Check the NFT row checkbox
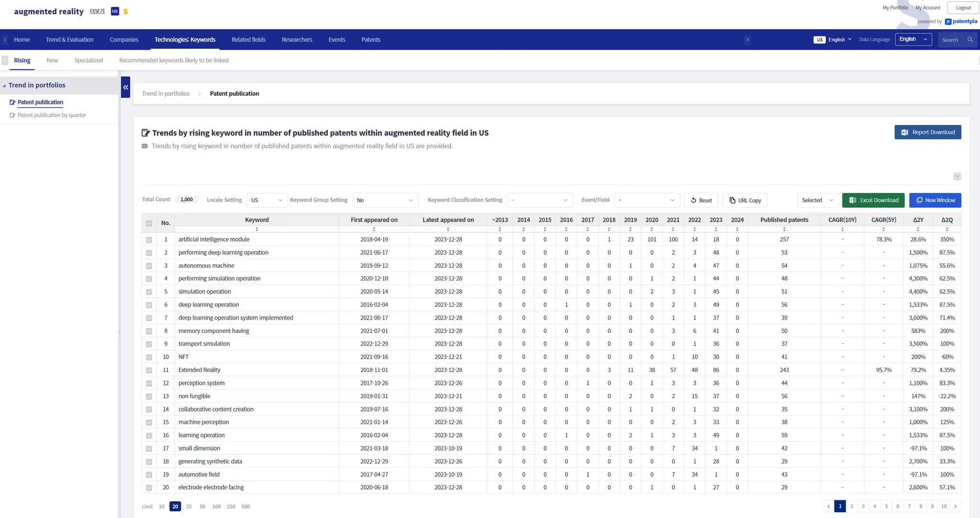 [149, 357]
